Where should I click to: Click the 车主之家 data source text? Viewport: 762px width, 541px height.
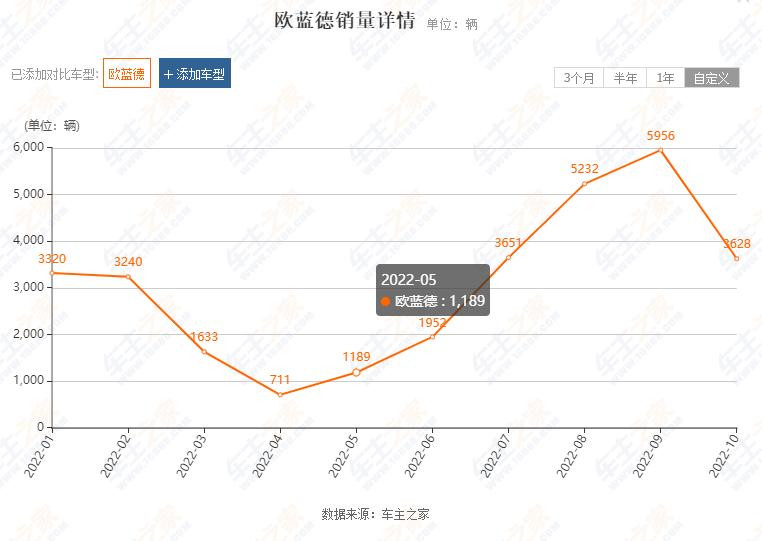coord(405,514)
